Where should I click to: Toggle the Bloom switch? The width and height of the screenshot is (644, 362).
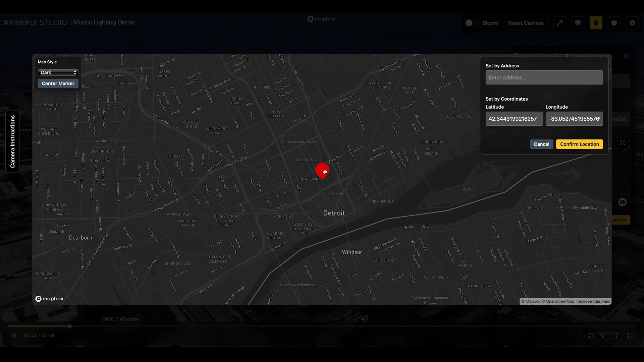coord(471,23)
